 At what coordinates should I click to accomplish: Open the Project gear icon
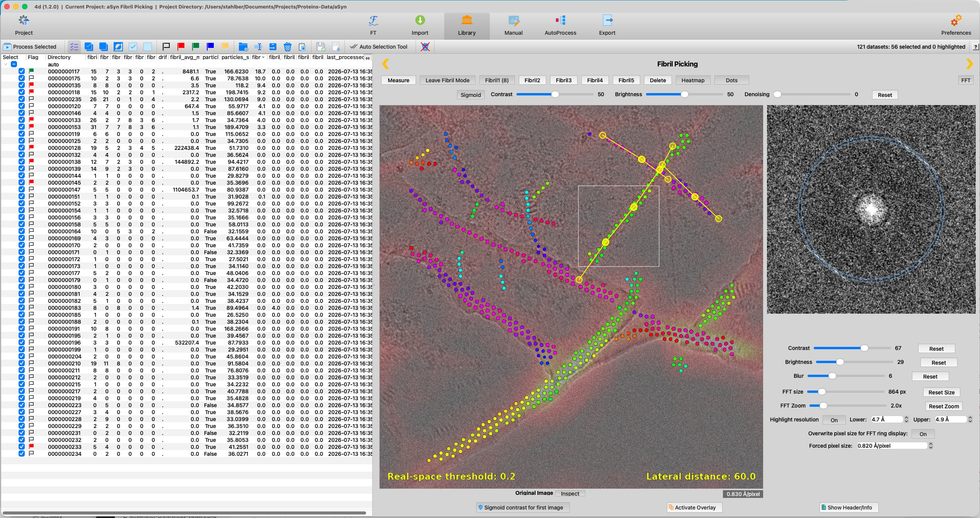(24, 20)
